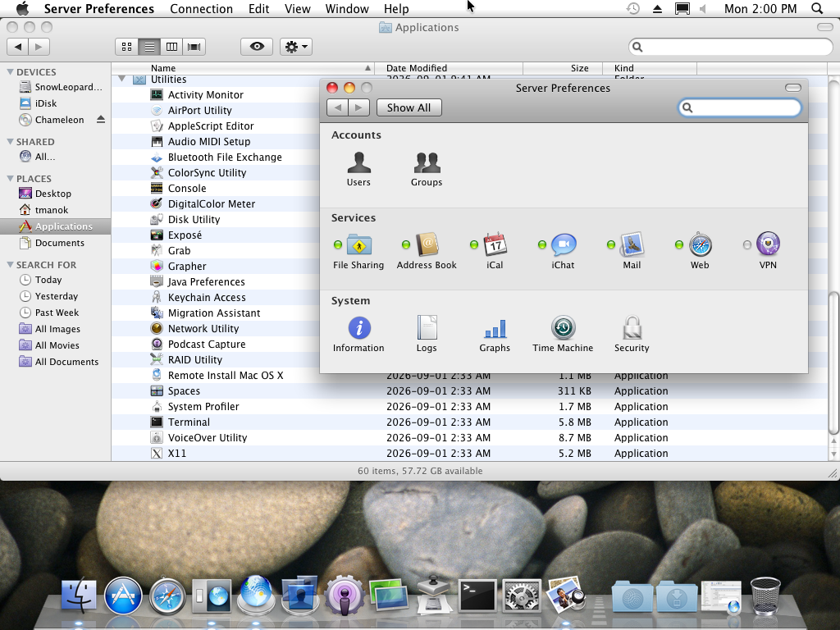Select All Movies in the sidebar
The image size is (840, 630).
(x=56, y=345)
